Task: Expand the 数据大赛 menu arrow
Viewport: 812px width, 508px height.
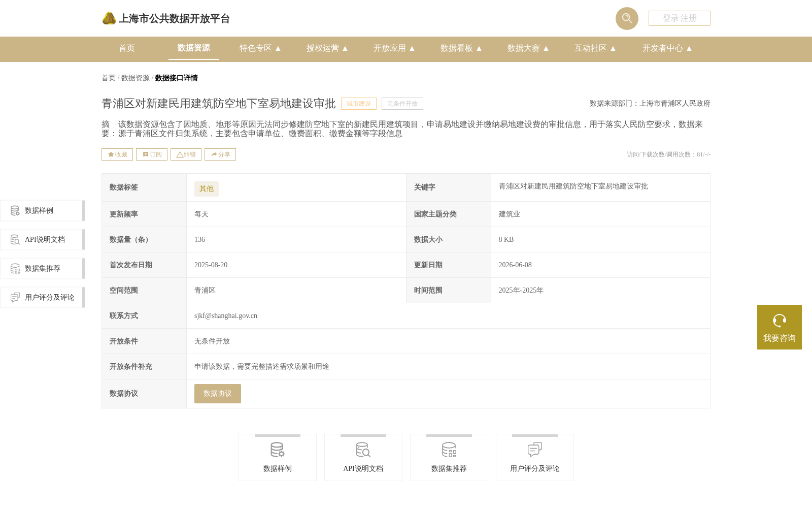Action: tap(546, 48)
